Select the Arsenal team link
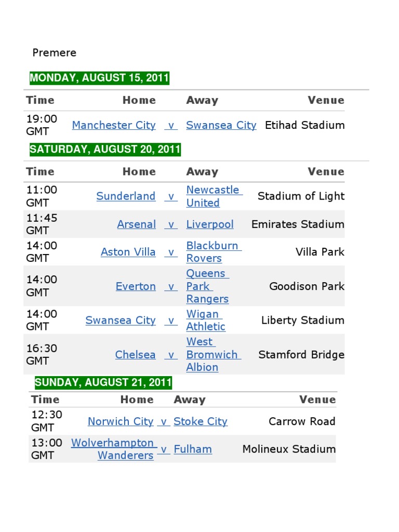Image resolution: width=399 pixels, height=532 pixels. [x=136, y=224]
